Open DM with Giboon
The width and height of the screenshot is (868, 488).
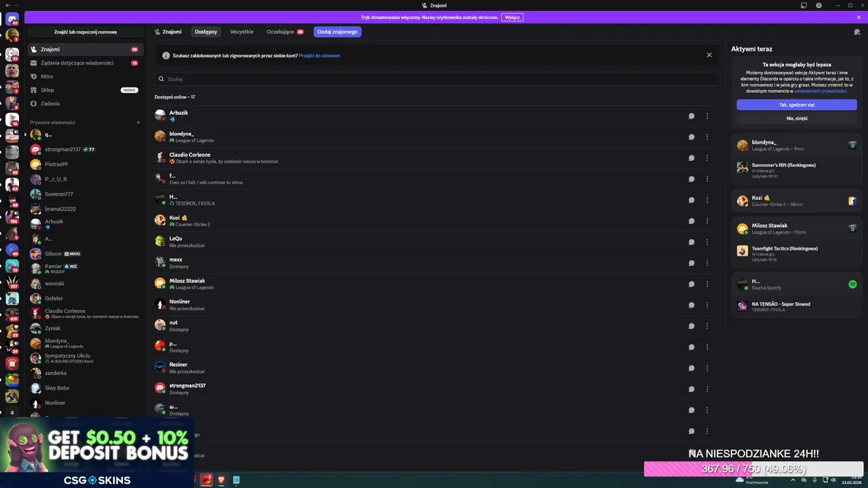pos(85,253)
